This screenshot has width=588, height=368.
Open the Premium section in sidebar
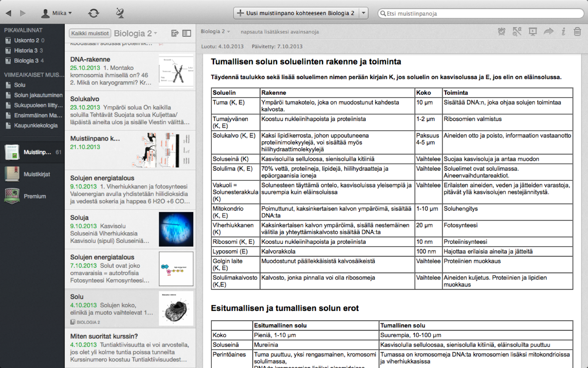[32, 196]
